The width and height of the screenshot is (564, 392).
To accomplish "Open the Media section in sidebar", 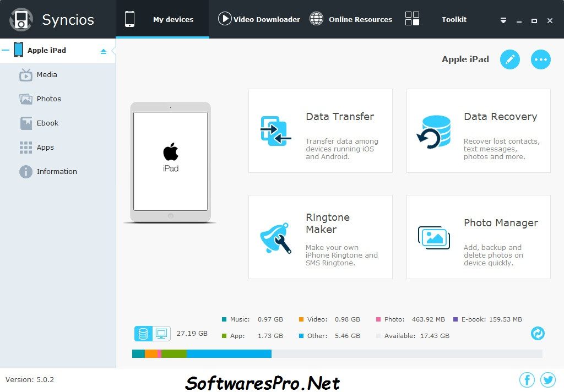I will tap(25, 74).
